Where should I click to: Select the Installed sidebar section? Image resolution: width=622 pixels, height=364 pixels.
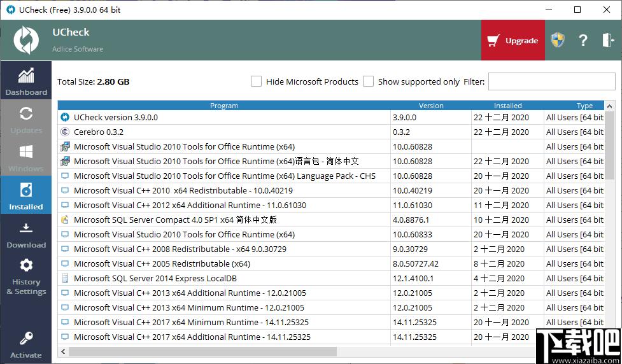point(26,195)
